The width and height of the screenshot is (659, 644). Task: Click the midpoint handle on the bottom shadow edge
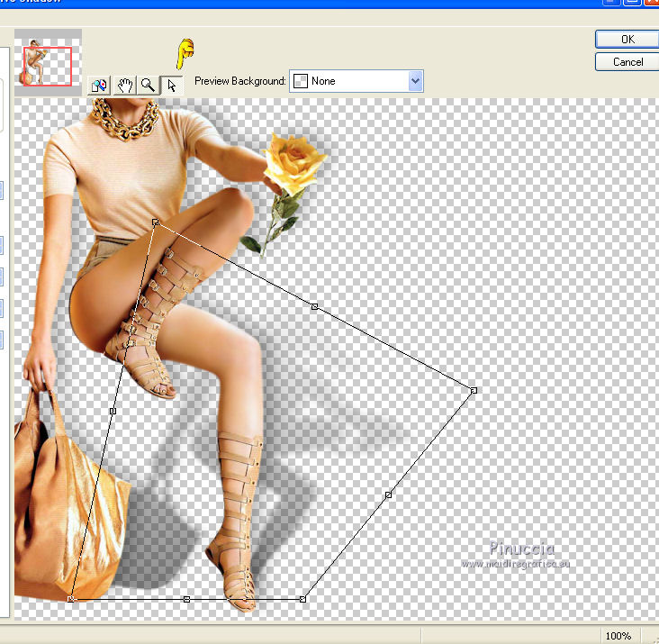tap(186, 599)
